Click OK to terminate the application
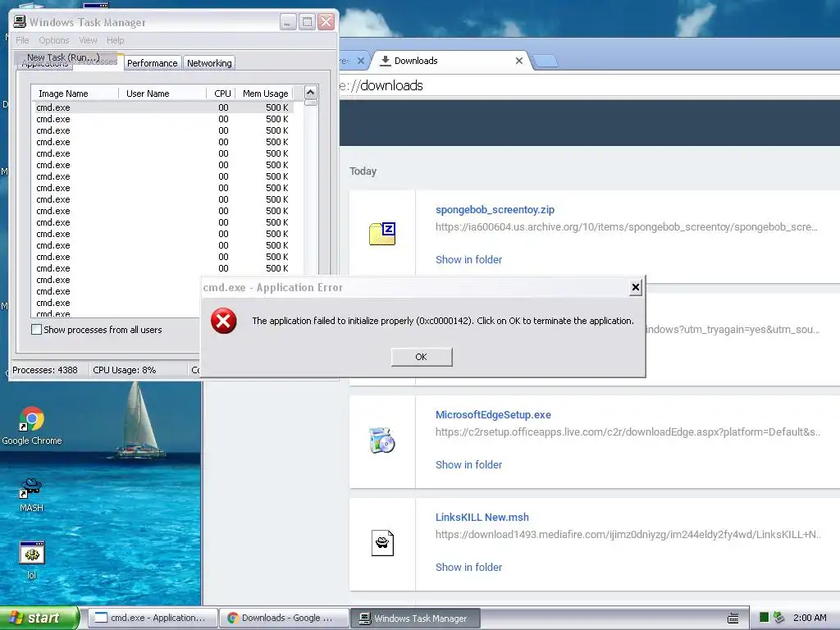Viewport: 840px width, 630px height. (422, 357)
